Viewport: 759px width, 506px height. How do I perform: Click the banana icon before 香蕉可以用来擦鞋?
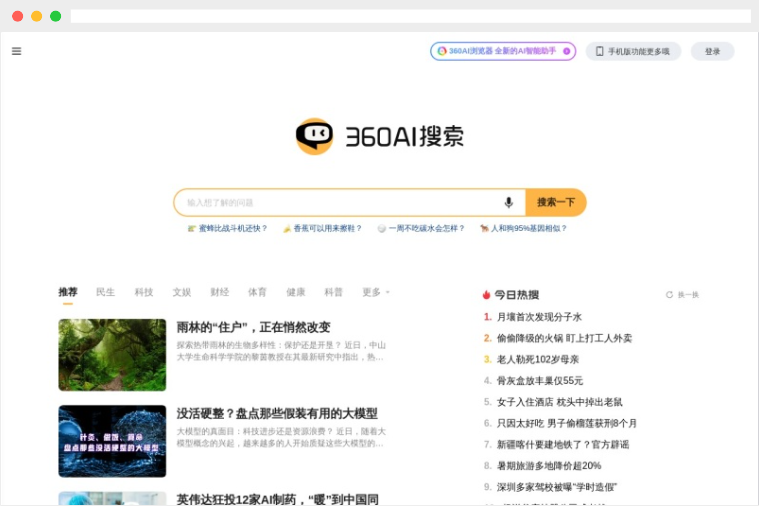tap(287, 228)
